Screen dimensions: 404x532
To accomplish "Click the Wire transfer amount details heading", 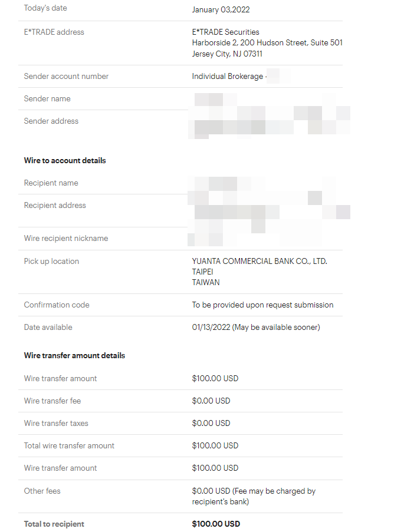I will click(x=74, y=355).
